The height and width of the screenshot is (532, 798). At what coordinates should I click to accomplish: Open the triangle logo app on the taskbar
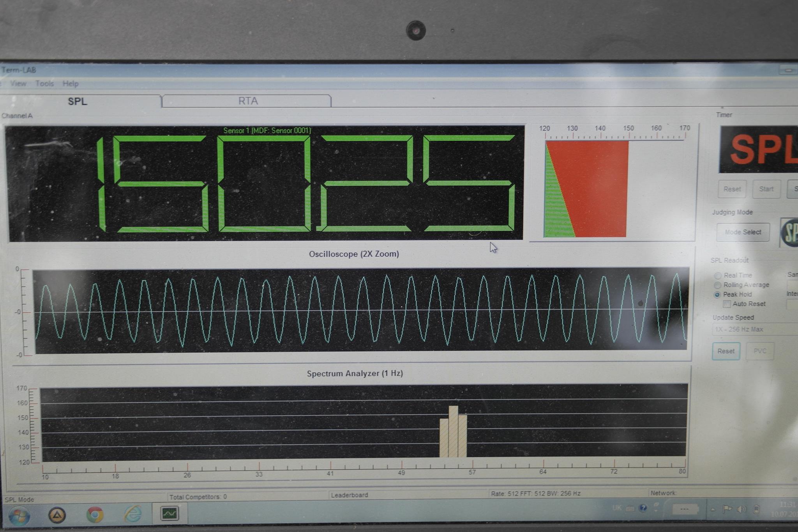click(57, 515)
